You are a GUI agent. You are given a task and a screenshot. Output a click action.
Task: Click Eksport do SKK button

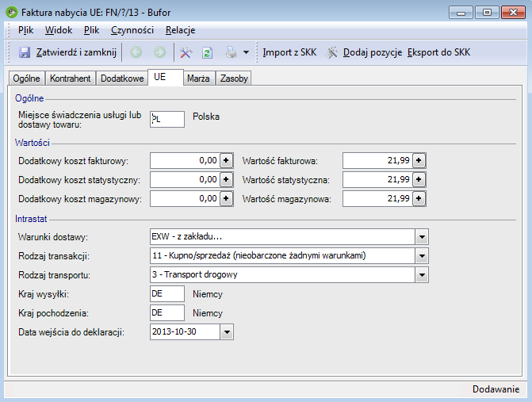pos(438,52)
